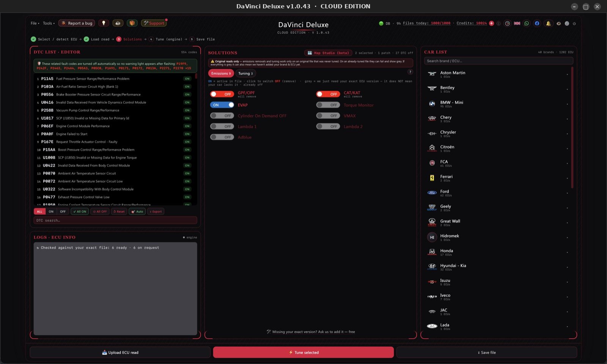The image size is (607, 364).
Task: Toggle the Lambda 2 switch
Action: point(328,126)
